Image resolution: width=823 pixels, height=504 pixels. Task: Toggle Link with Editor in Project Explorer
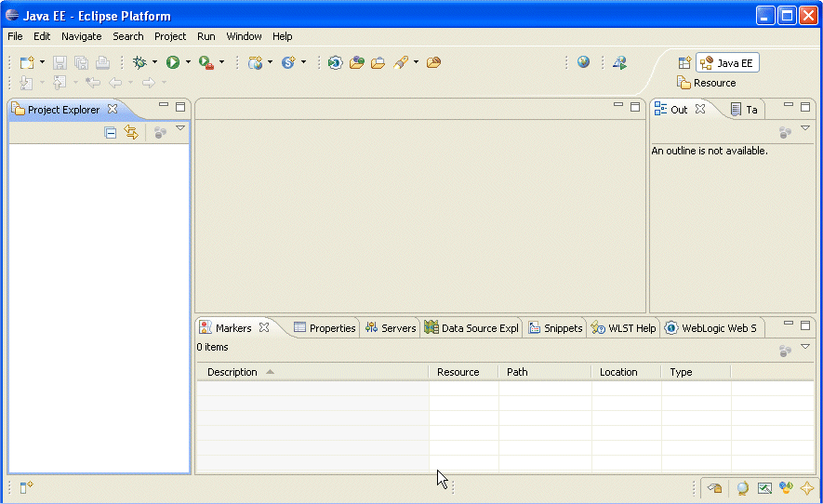[x=131, y=133]
